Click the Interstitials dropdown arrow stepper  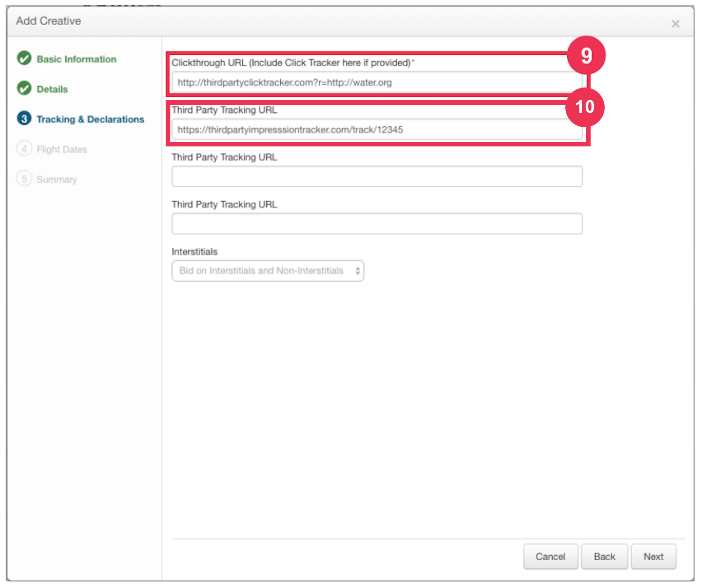[x=358, y=271]
